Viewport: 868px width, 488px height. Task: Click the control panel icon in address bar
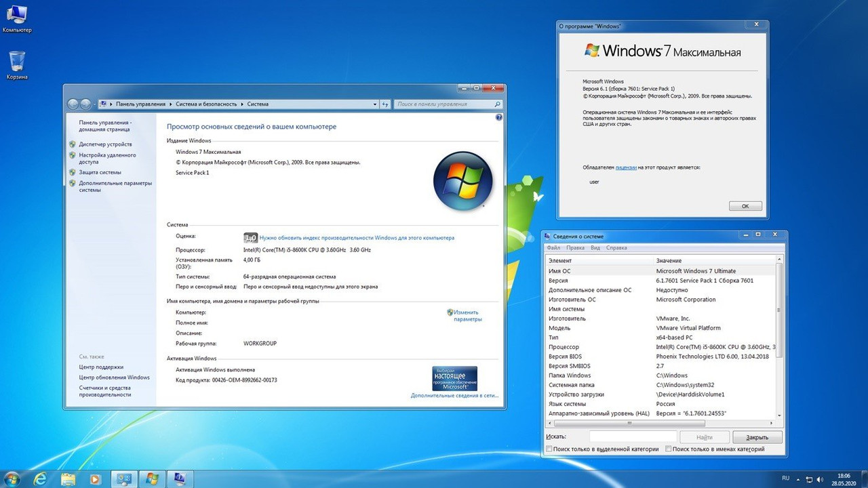[104, 104]
